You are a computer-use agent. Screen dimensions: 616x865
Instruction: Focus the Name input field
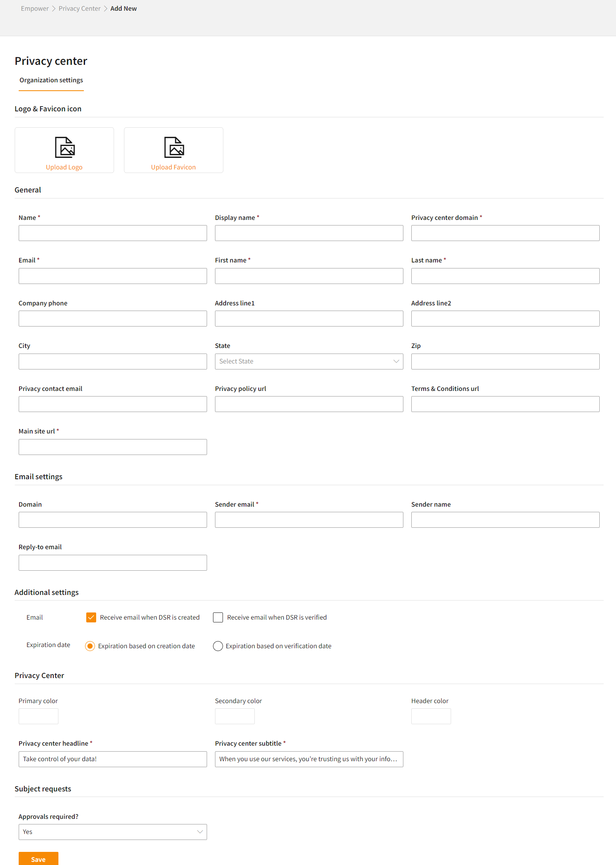tap(112, 233)
